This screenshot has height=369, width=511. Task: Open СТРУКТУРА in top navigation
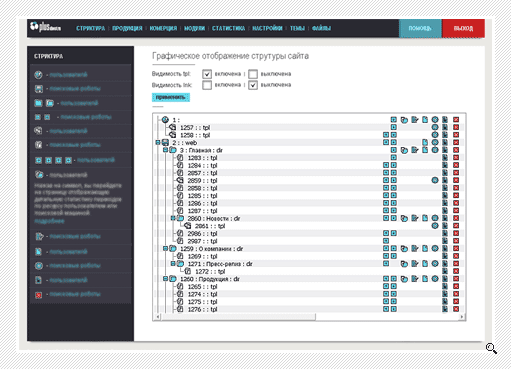90,28
